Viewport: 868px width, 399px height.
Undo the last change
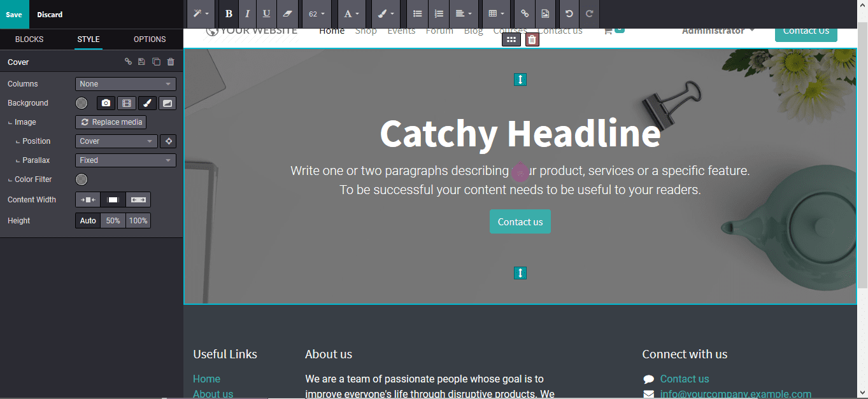point(567,13)
